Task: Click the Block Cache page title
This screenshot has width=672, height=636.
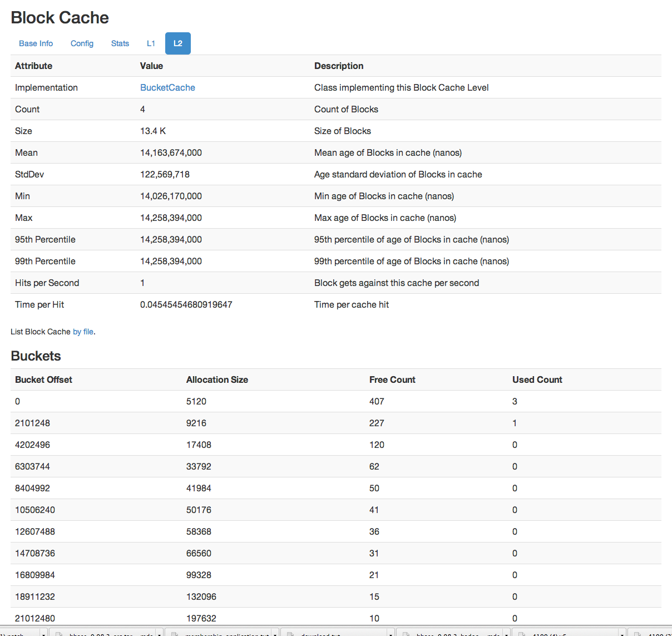Action: tap(60, 18)
